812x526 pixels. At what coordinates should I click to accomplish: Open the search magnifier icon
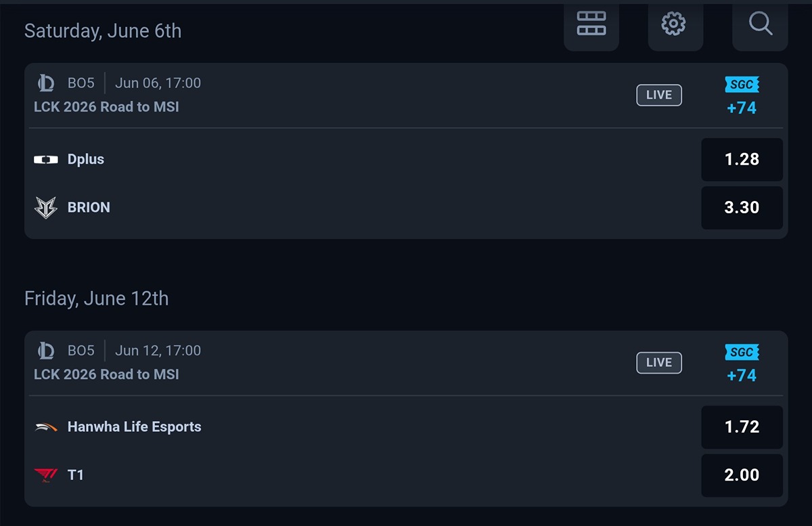[761, 24]
